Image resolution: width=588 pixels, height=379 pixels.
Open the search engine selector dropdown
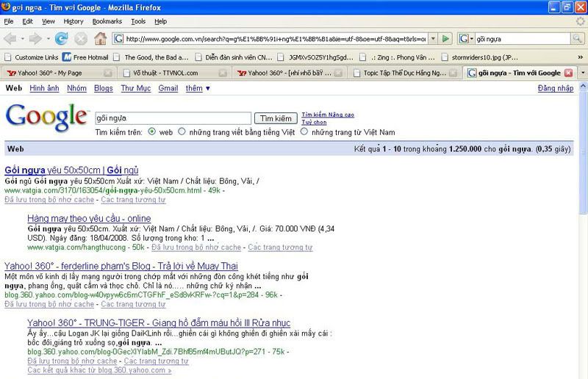[466, 39]
